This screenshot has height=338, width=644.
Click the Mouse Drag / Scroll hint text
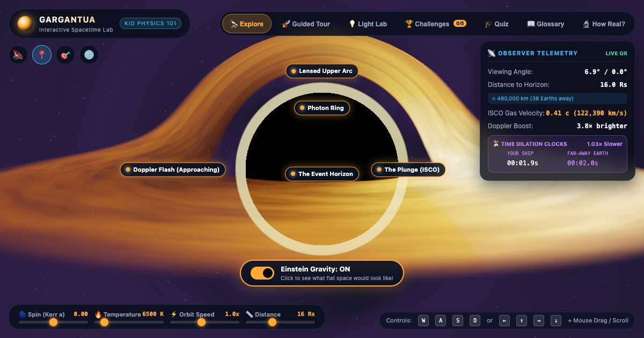coord(598,320)
